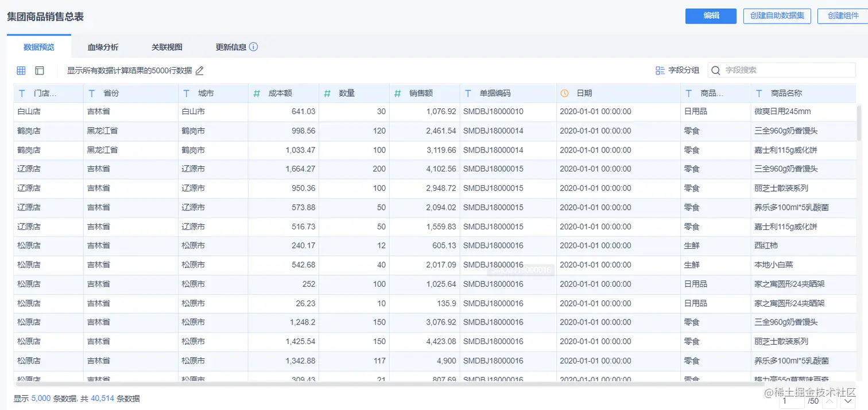Switch to the 血缘分析 tab
Viewport: 868px width, 410px height.
tap(103, 46)
